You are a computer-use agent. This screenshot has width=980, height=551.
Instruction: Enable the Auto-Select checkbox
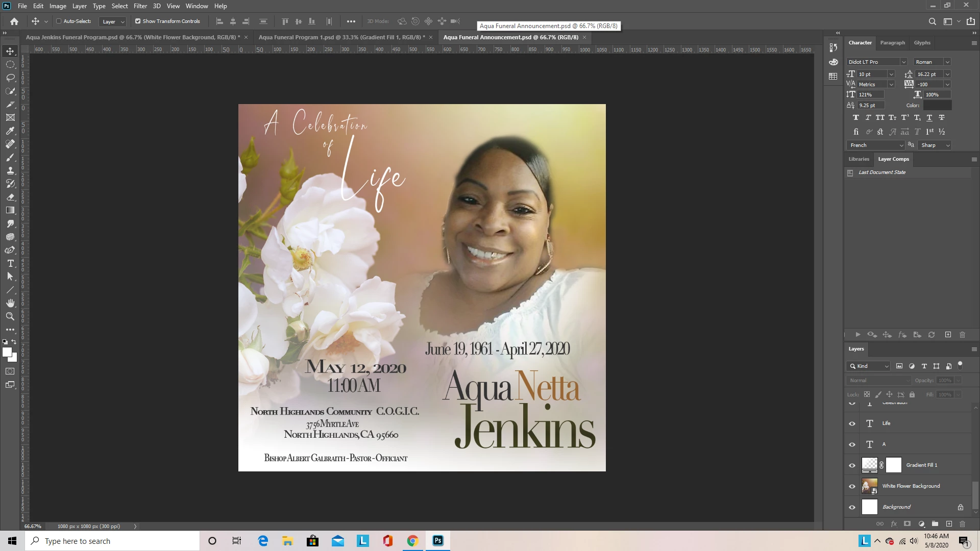click(59, 21)
